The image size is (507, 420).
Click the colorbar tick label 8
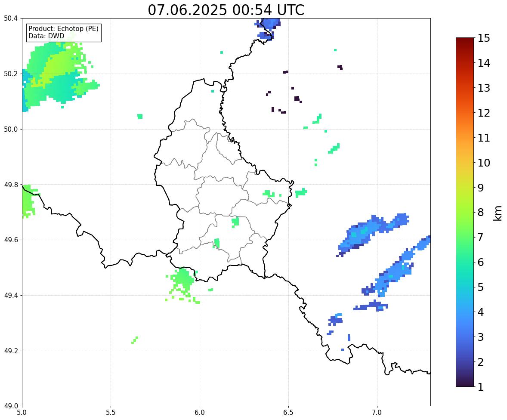pos(481,213)
